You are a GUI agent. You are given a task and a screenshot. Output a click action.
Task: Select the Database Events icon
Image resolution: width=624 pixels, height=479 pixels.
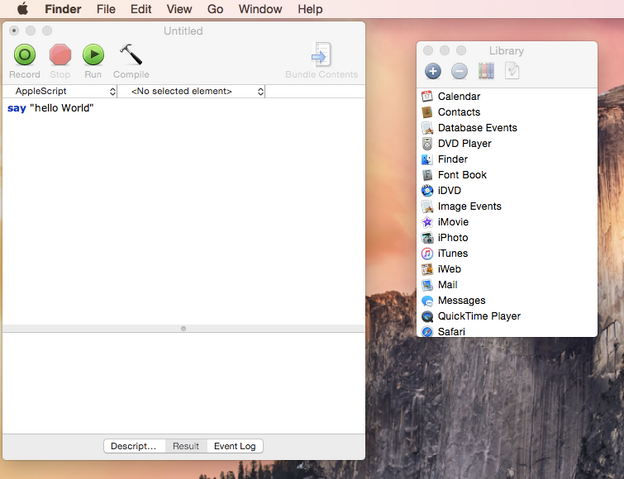click(x=427, y=128)
